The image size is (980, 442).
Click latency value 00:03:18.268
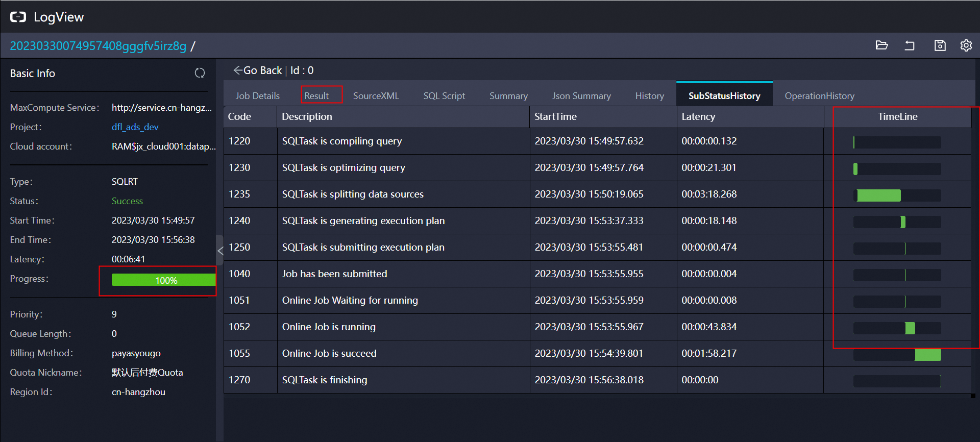click(709, 194)
